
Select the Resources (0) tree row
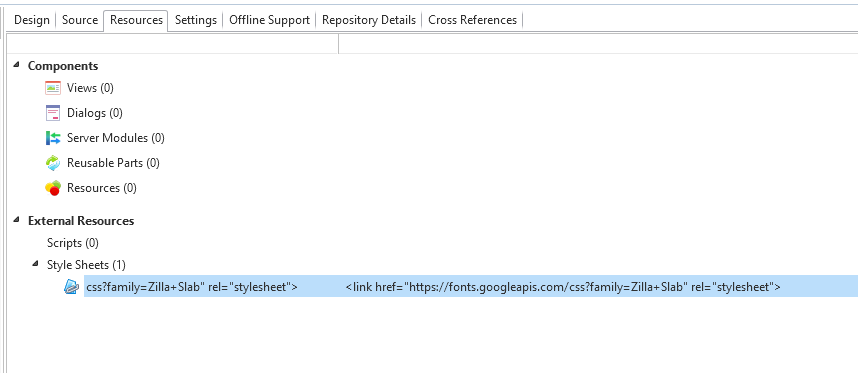tap(102, 188)
